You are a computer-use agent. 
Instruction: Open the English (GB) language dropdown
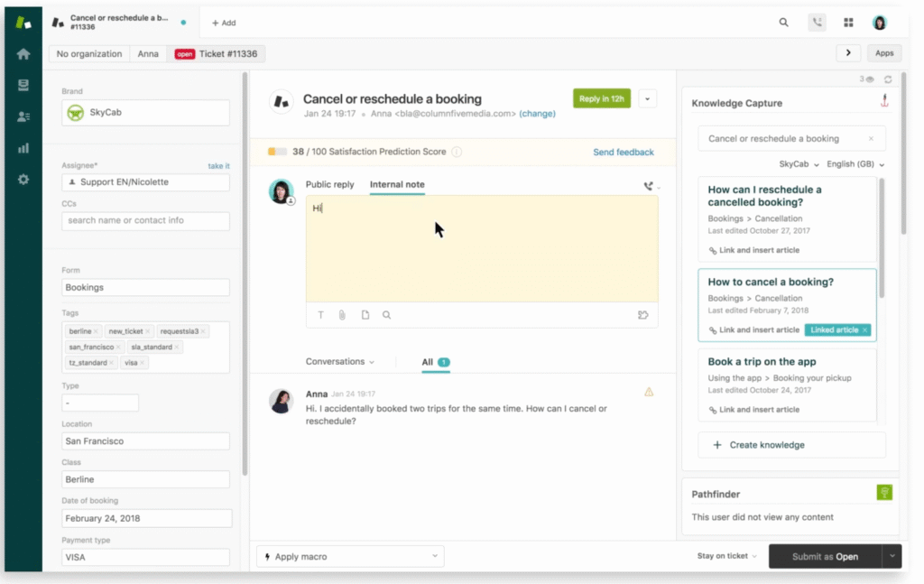tap(856, 164)
